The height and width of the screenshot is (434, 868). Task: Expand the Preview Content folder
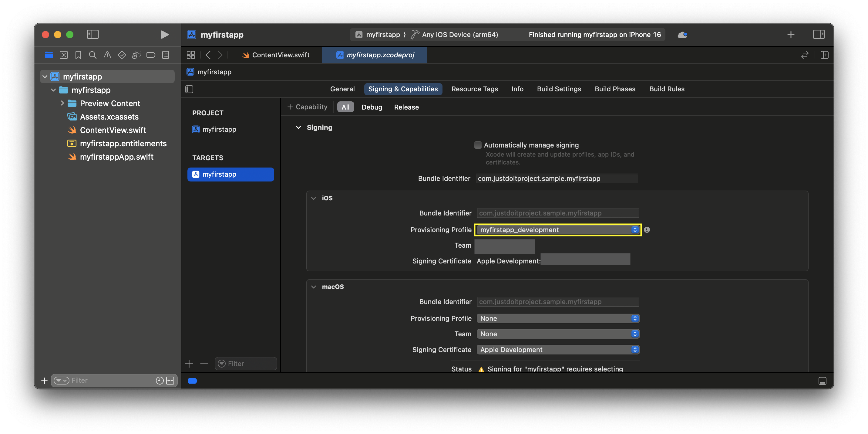click(x=62, y=103)
